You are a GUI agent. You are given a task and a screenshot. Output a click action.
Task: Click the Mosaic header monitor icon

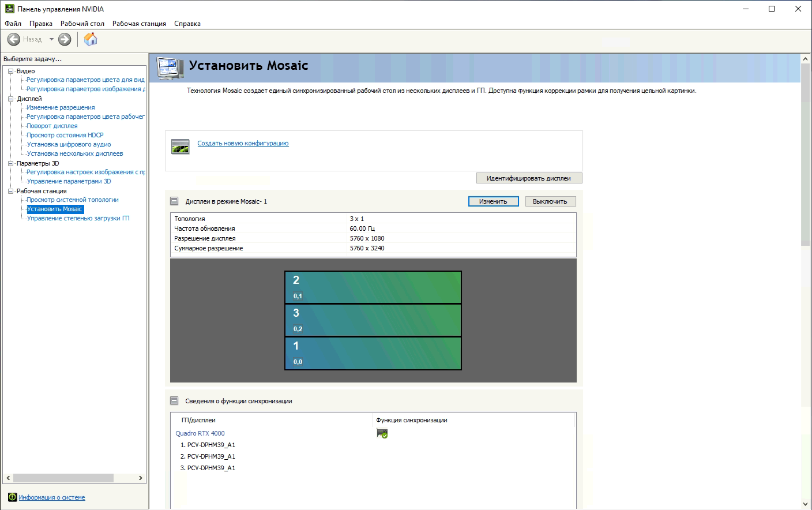pos(171,69)
